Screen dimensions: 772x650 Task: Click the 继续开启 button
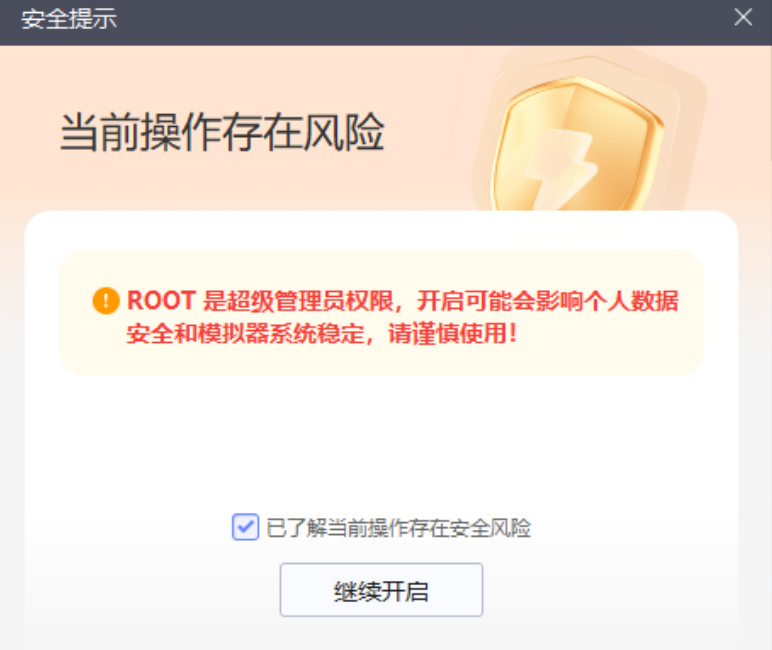381,590
